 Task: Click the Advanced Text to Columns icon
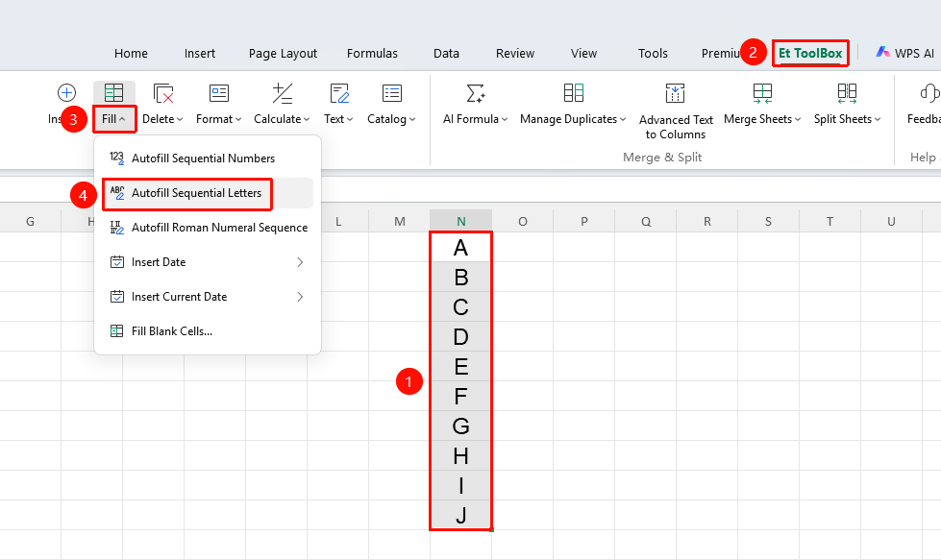tap(675, 93)
